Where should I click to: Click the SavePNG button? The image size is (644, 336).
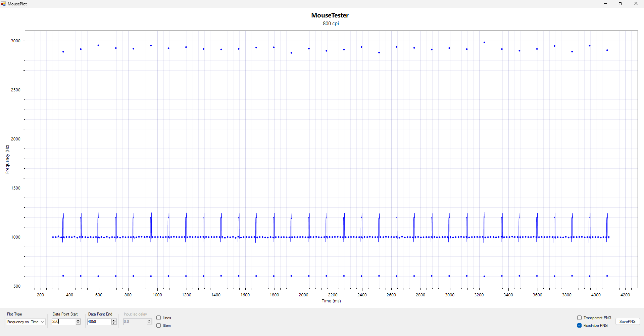(x=628, y=322)
